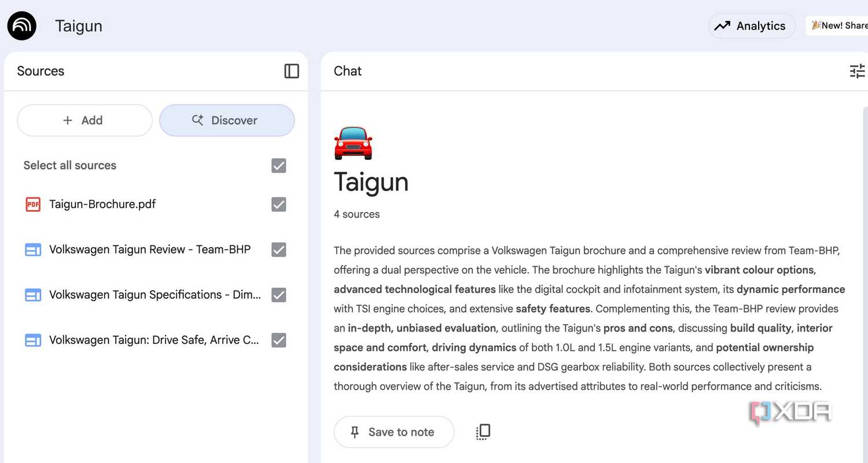Click the Add source button
This screenshot has height=463, width=868.
coord(84,120)
